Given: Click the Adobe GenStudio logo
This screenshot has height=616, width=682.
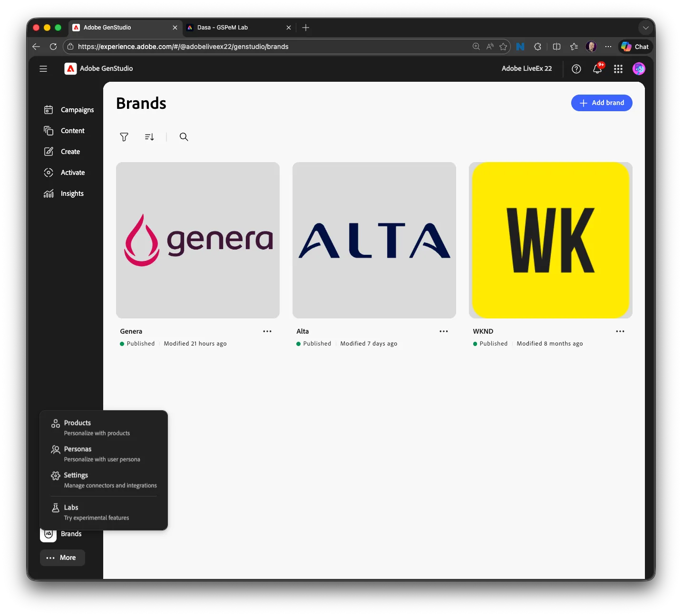Looking at the screenshot, I should point(70,69).
